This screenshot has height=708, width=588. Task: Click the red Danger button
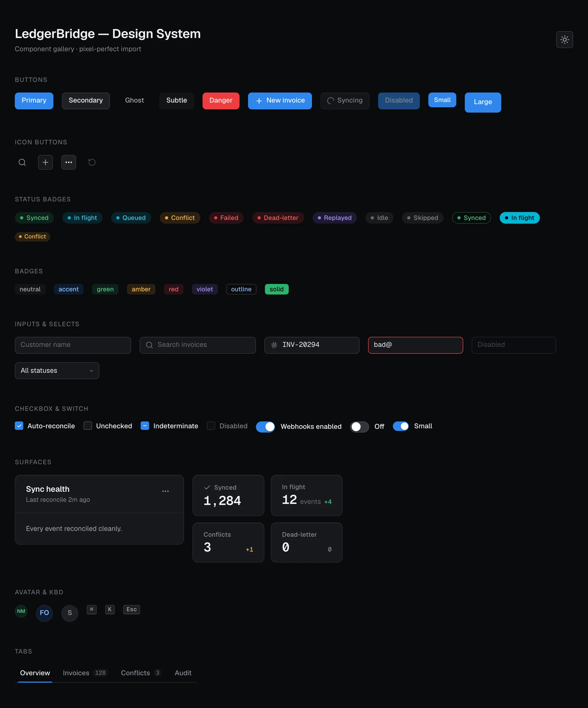(x=221, y=101)
